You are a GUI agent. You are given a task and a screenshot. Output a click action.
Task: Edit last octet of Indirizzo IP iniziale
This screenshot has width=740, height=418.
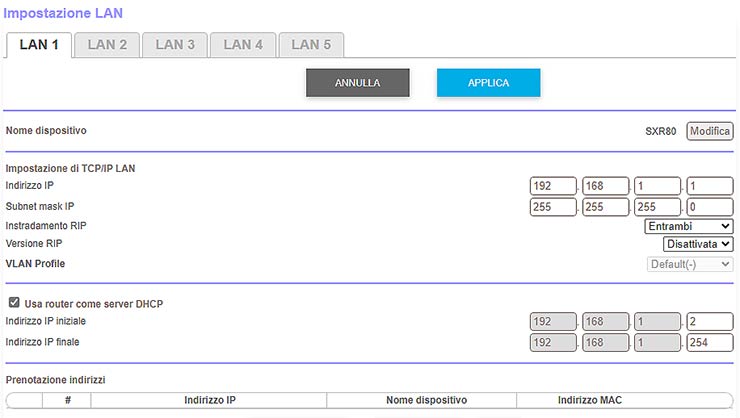(x=710, y=321)
